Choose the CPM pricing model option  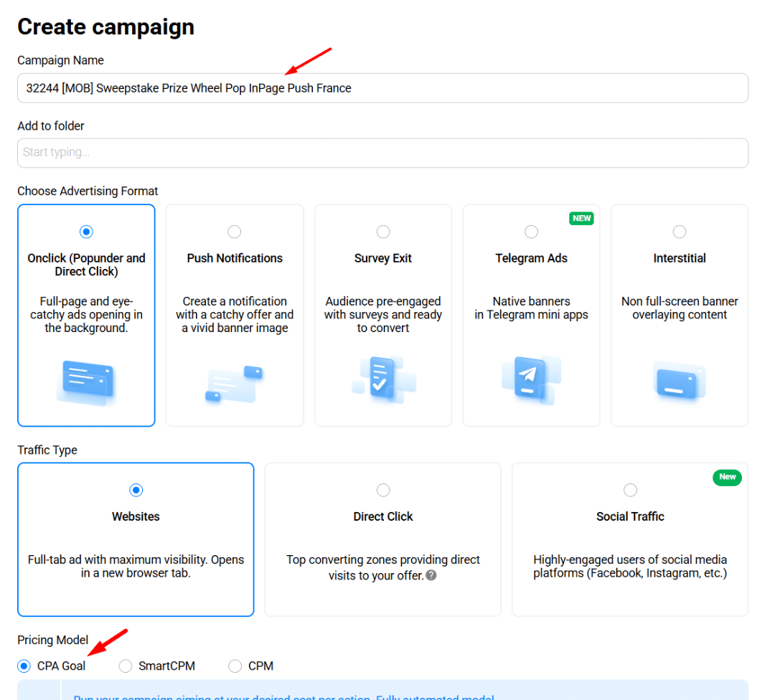tap(235, 666)
